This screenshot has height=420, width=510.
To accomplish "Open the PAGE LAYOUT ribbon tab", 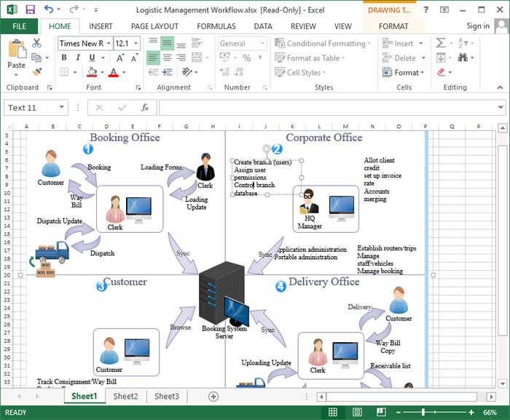I will pos(154,26).
